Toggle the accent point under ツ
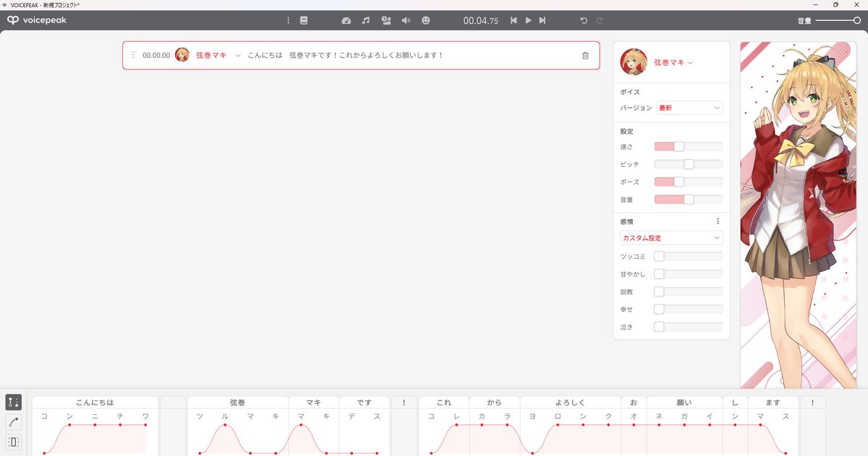This screenshot has height=456, width=868. (x=200, y=453)
